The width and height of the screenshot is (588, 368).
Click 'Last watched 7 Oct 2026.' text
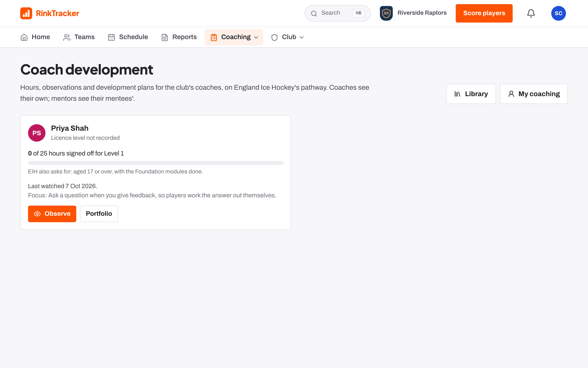point(62,186)
